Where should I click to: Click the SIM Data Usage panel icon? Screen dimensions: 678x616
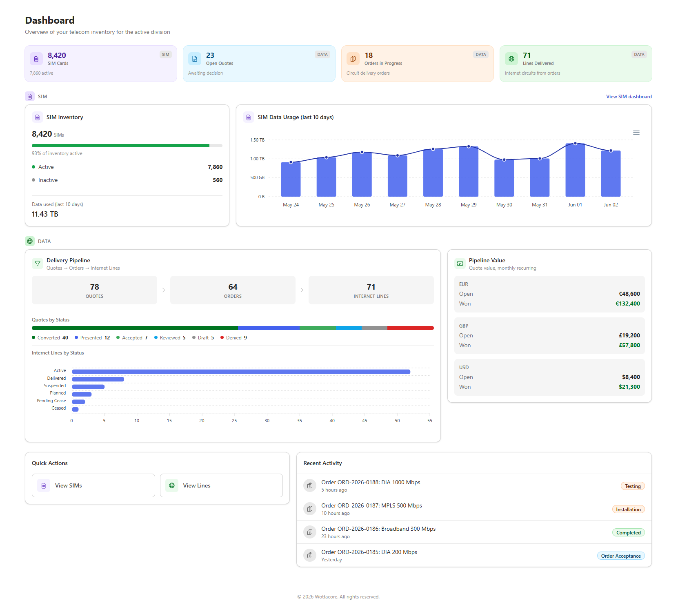(x=249, y=117)
